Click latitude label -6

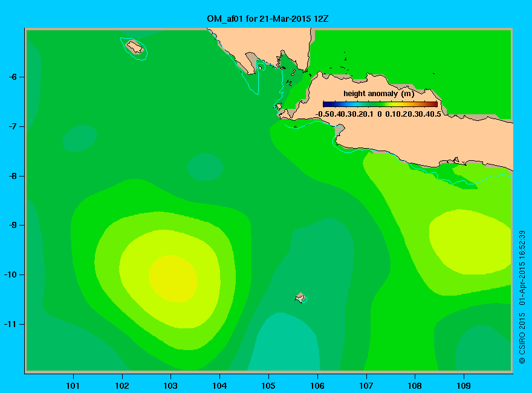(13, 77)
